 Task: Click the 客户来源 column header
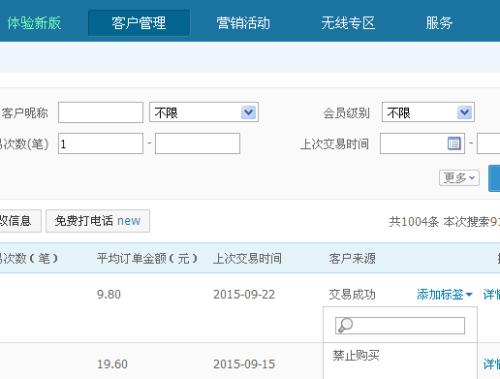coord(352,259)
